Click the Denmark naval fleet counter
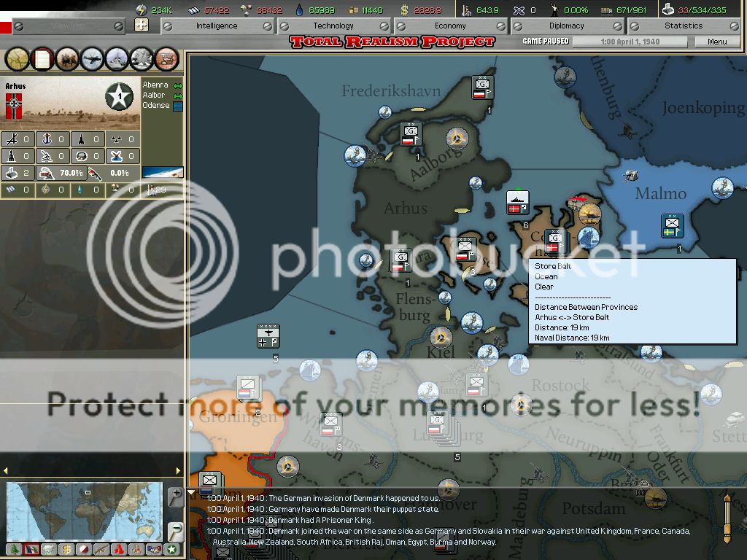This screenshot has width=747, height=560. [x=517, y=203]
